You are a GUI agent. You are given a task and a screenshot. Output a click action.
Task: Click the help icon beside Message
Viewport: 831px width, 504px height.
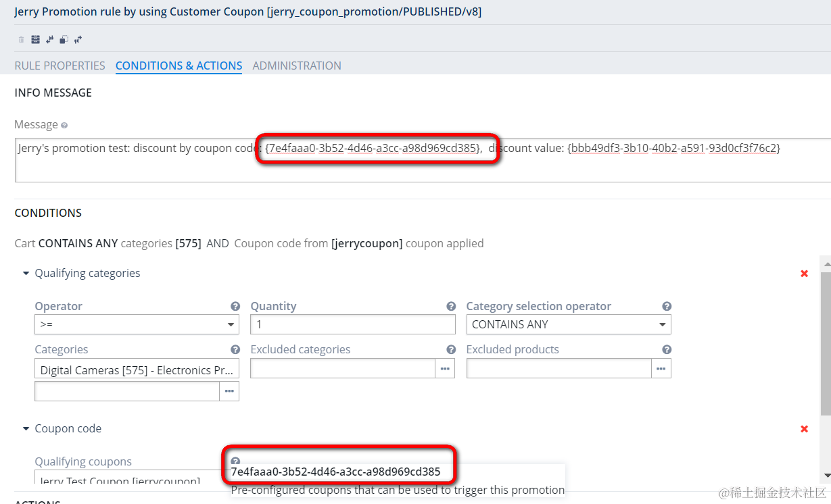click(x=64, y=125)
